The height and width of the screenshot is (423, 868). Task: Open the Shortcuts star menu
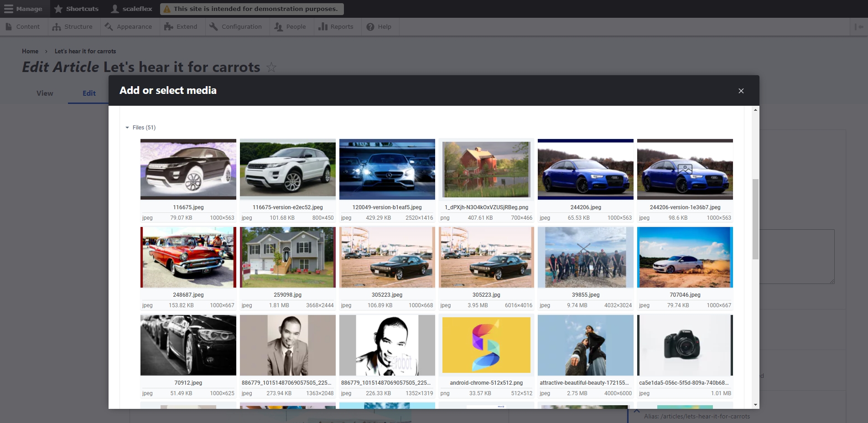coord(76,9)
